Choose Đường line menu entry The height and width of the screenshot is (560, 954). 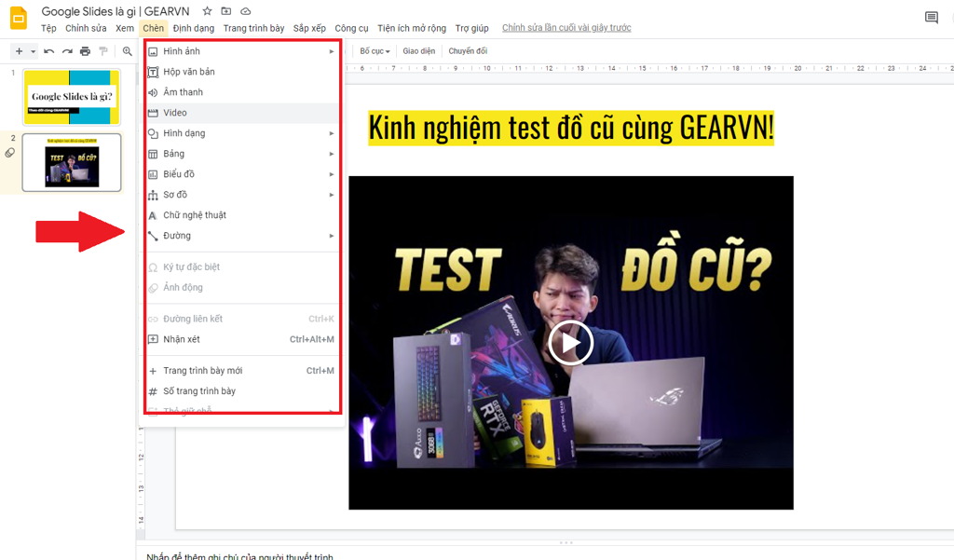pos(242,236)
